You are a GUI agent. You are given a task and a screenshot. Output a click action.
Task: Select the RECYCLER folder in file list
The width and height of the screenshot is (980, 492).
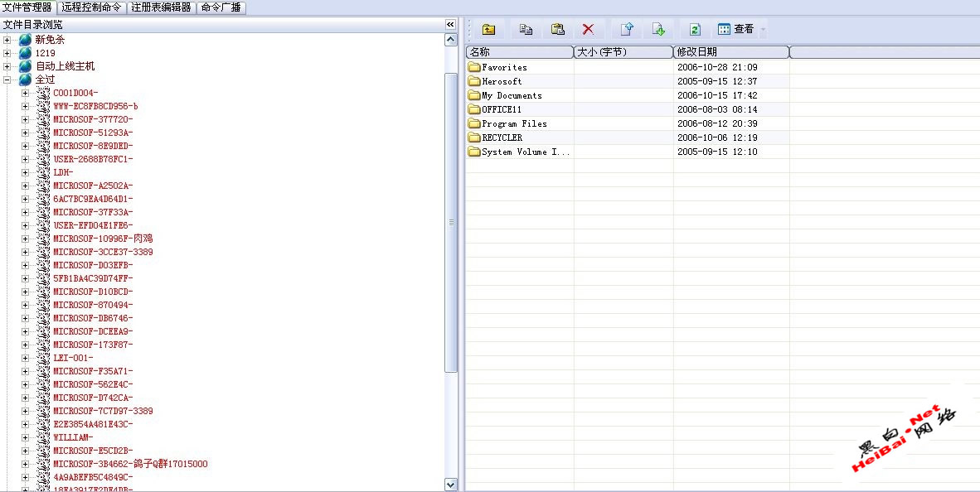tap(502, 137)
